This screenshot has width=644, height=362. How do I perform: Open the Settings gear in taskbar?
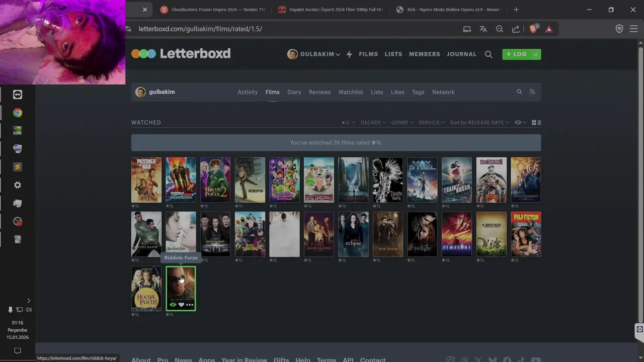point(18,185)
